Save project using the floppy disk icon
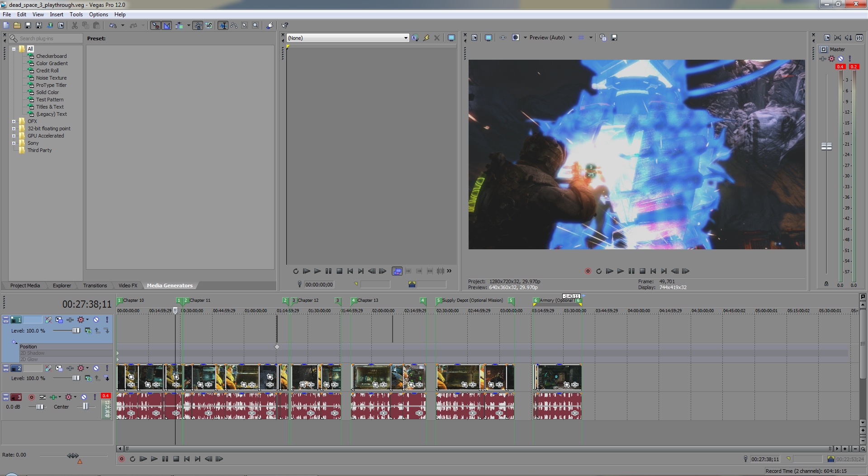 [28, 25]
